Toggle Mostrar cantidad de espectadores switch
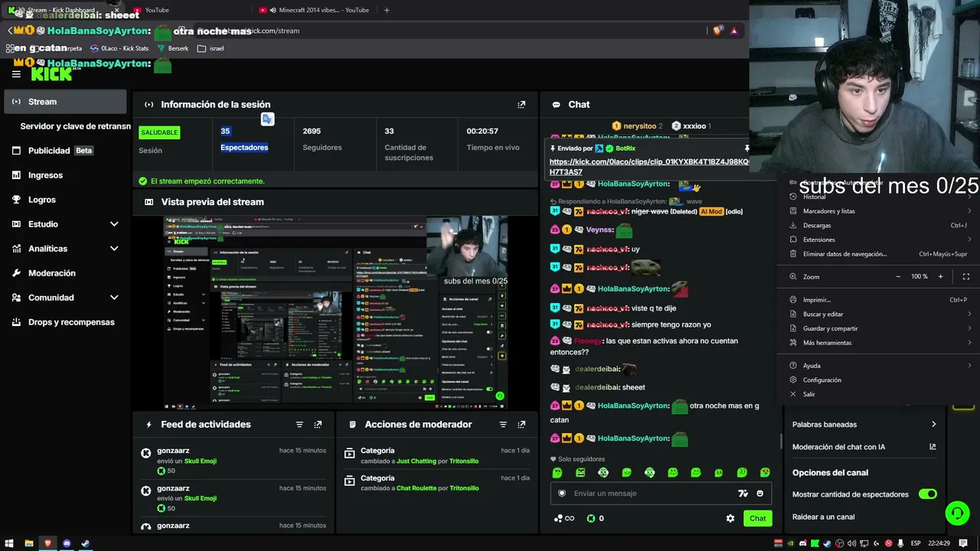The image size is (980, 551). point(927,494)
